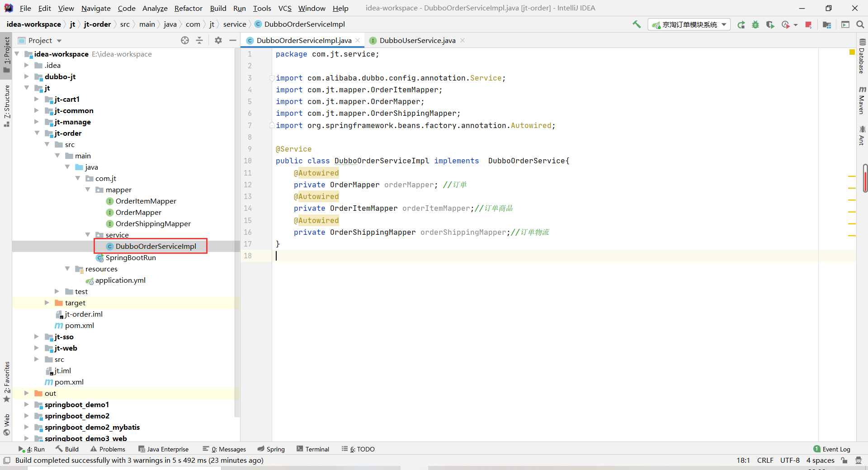This screenshot has width=868, height=470.
Task: Open the 6: TODO tool window
Action: (358, 449)
